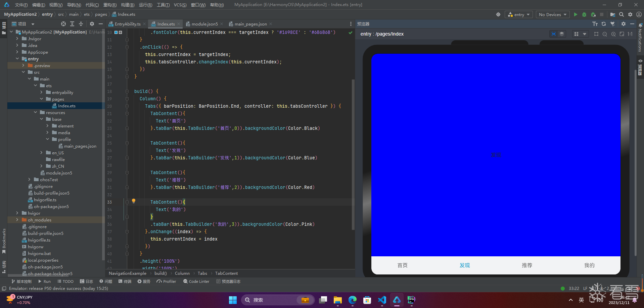Attach debugger to process icon

(593, 14)
